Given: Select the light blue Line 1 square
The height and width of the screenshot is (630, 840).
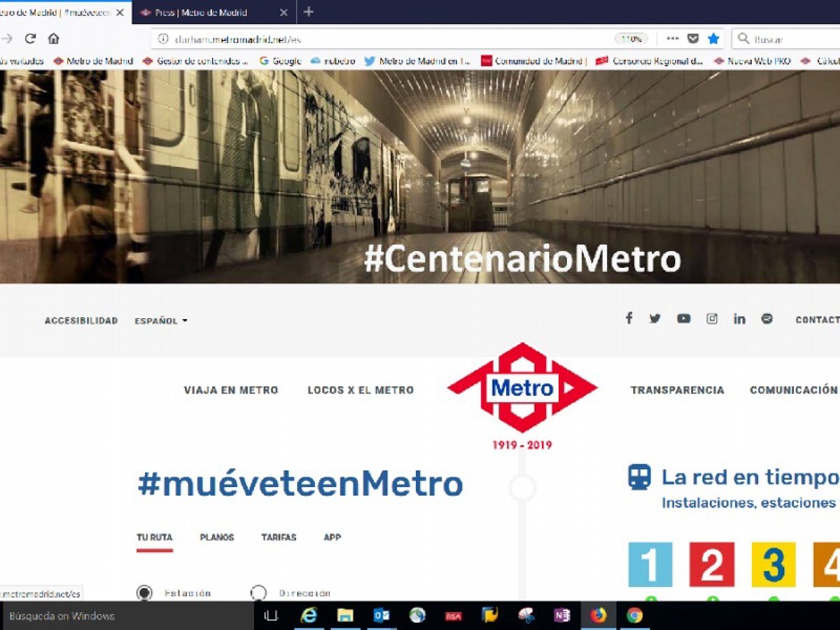Looking at the screenshot, I should (650, 564).
